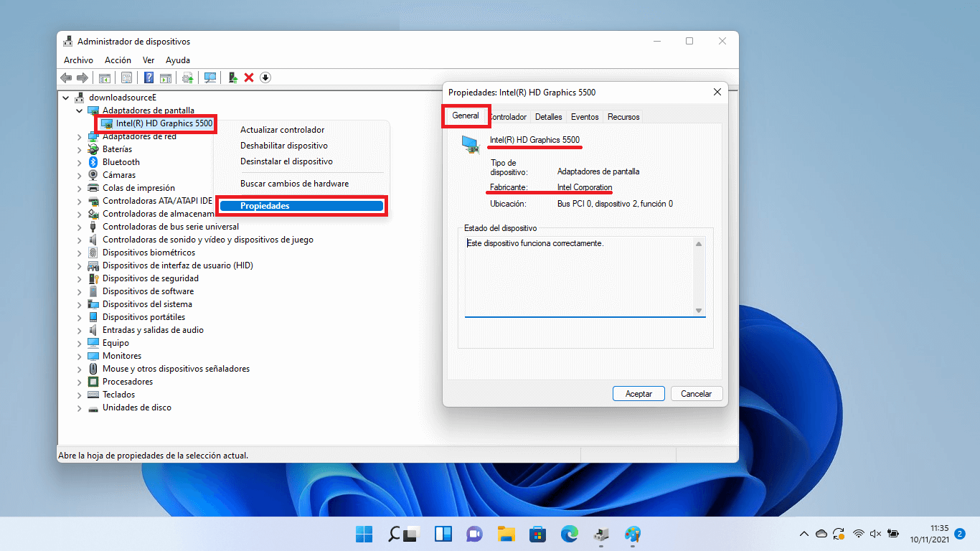
Task: Open the Archivo menu
Action: [x=78, y=60]
